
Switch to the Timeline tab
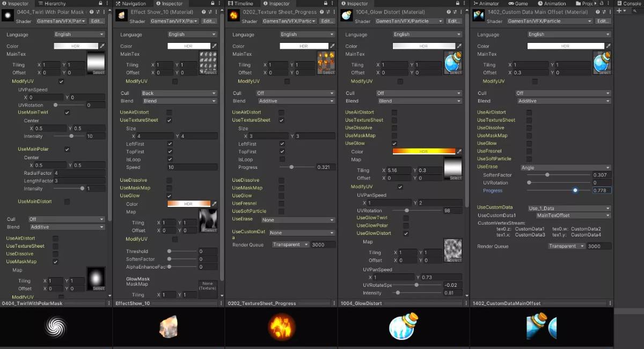(241, 4)
